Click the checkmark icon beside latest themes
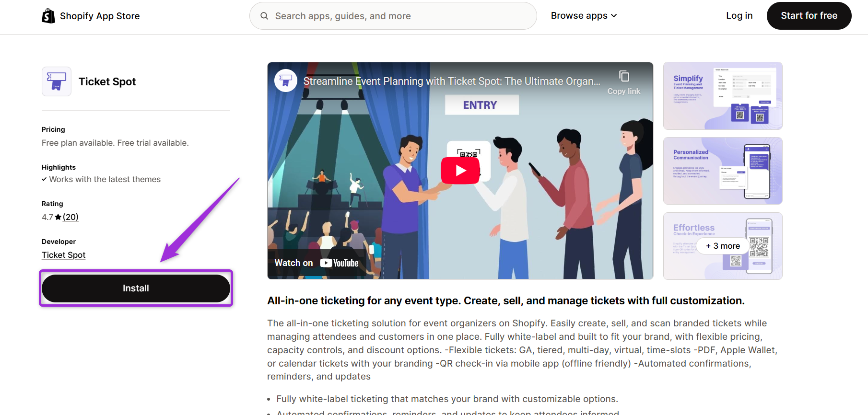 pyautogui.click(x=44, y=179)
